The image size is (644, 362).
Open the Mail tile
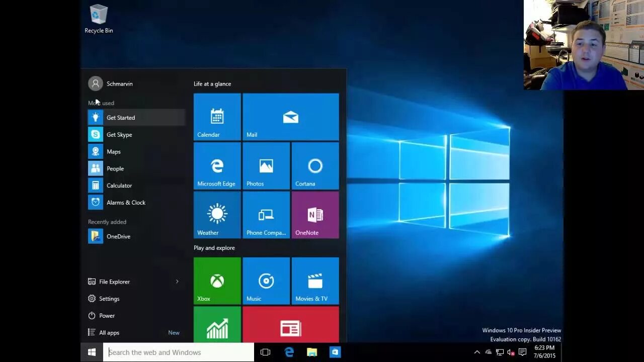point(291,117)
